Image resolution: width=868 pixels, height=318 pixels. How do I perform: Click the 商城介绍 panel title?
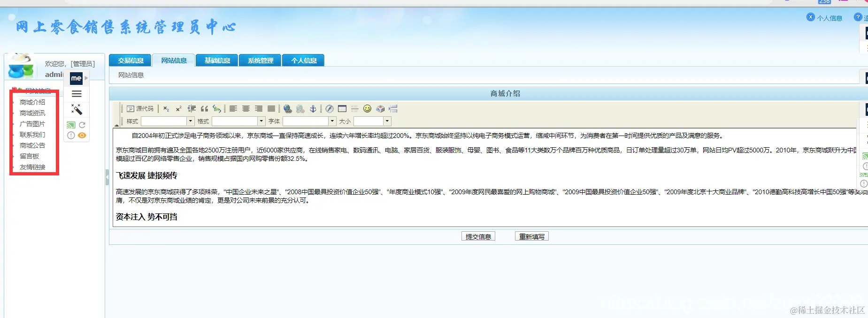tap(505, 93)
